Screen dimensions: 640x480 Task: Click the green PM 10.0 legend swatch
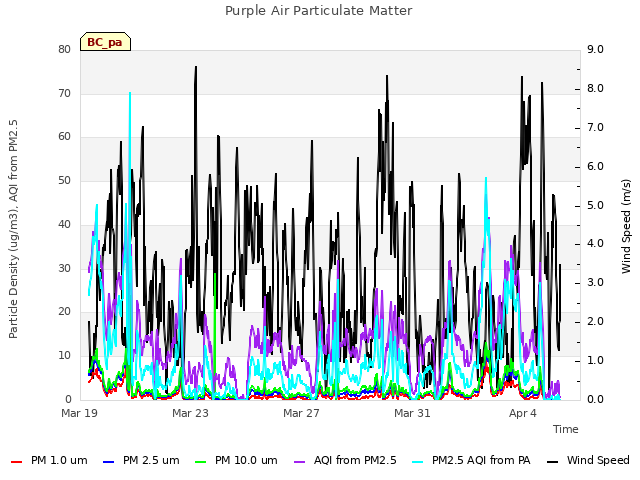point(200,462)
